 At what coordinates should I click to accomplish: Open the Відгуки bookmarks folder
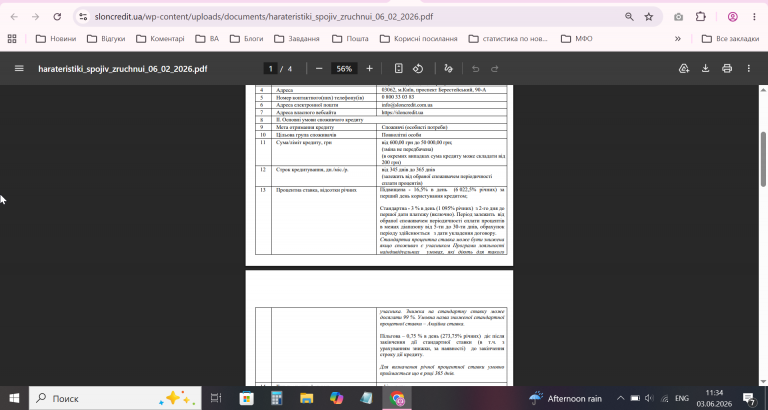106,39
